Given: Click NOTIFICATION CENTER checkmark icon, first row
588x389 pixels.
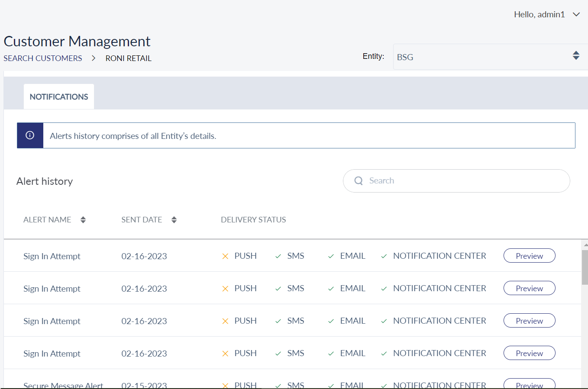Looking at the screenshot, I should click(384, 256).
